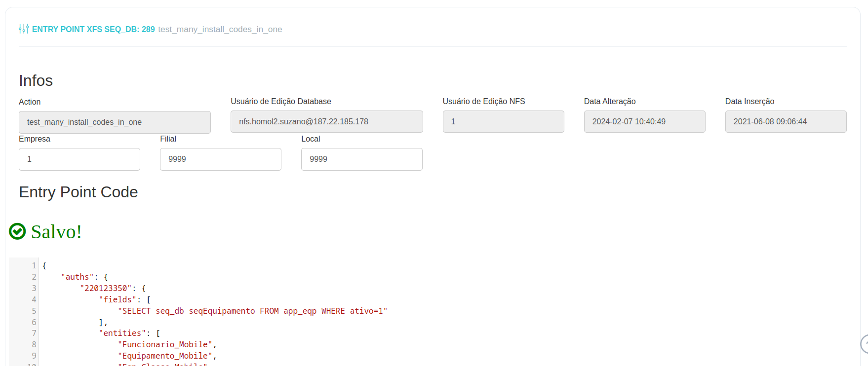Image resolution: width=868 pixels, height=366 pixels.
Task: Click the Usuário de Edição NFS field
Action: coord(503,122)
